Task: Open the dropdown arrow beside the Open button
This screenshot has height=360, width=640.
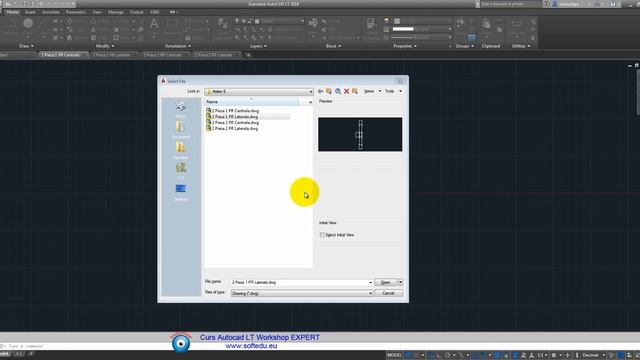Action: click(x=400, y=282)
